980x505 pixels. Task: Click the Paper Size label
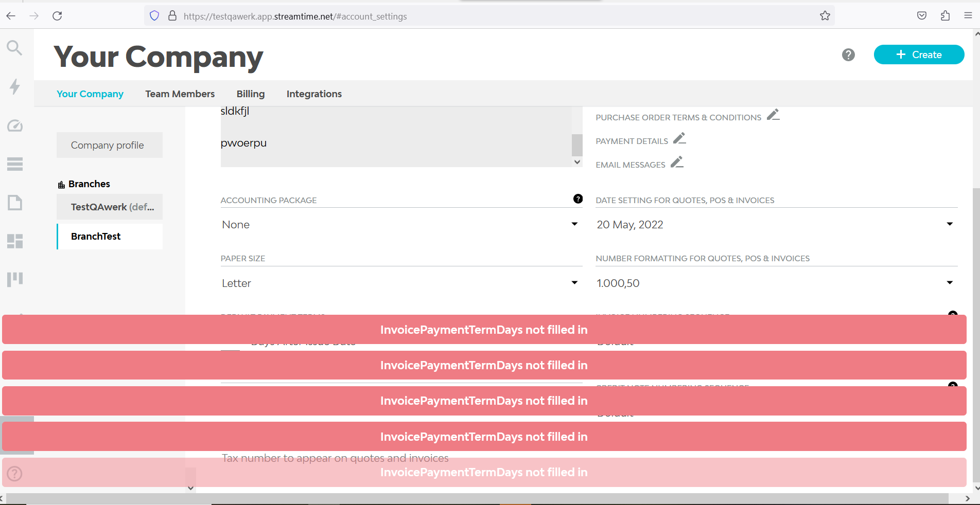(243, 259)
